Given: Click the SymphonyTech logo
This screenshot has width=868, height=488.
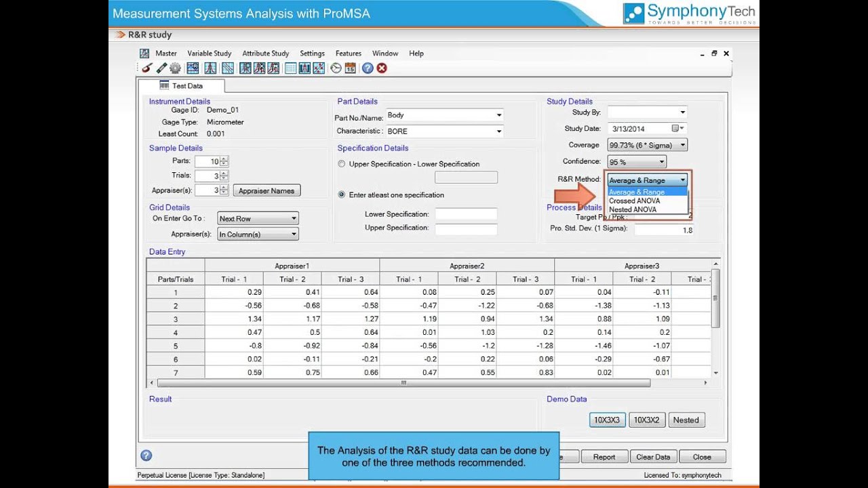Looking at the screenshot, I should (x=690, y=13).
